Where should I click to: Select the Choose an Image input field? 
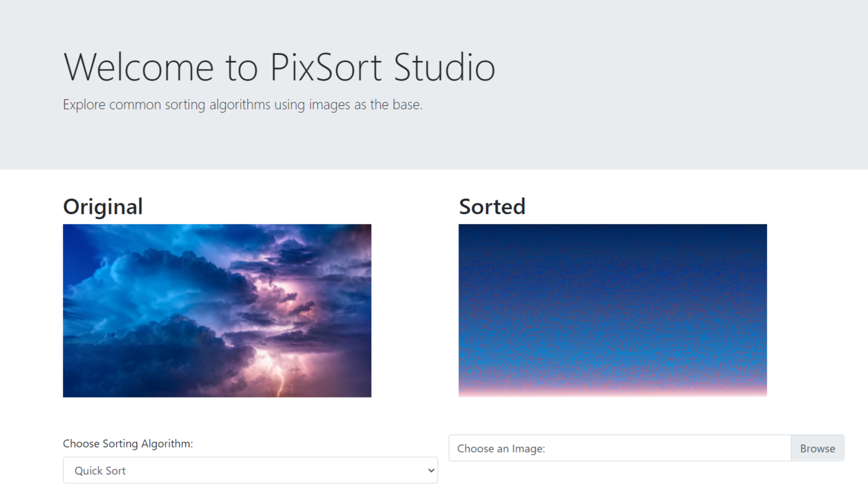pyautogui.click(x=611, y=448)
